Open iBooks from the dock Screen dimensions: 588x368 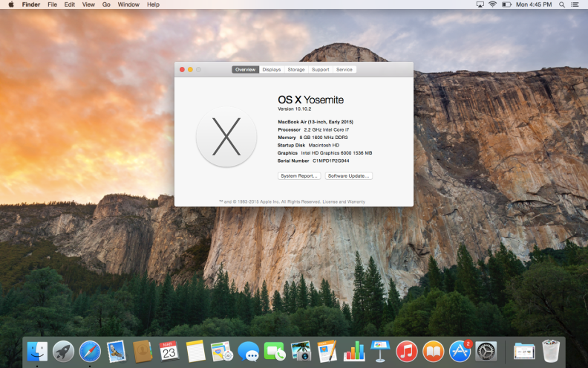pos(433,352)
